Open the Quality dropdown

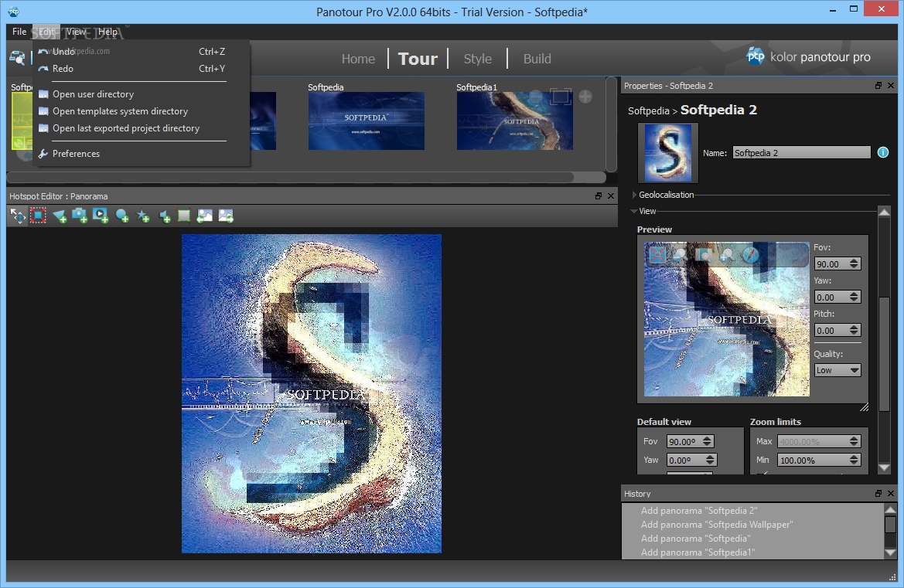click(837, 370)
